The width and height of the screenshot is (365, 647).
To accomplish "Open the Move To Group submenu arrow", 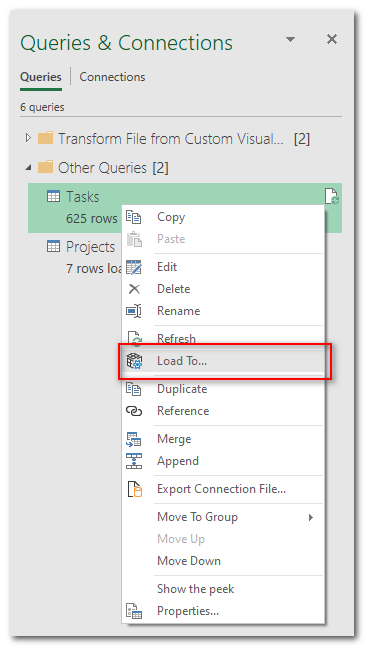I will pos(311,517).
